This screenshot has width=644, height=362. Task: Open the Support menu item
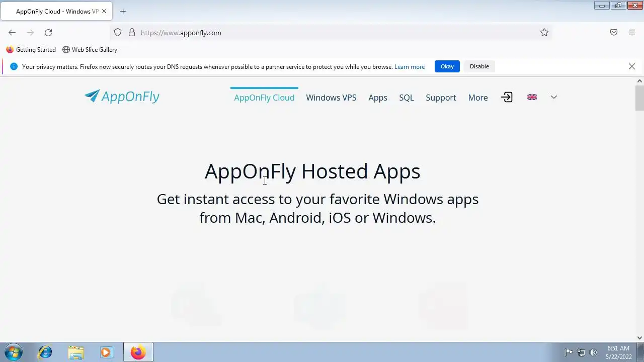click(441, 98)
